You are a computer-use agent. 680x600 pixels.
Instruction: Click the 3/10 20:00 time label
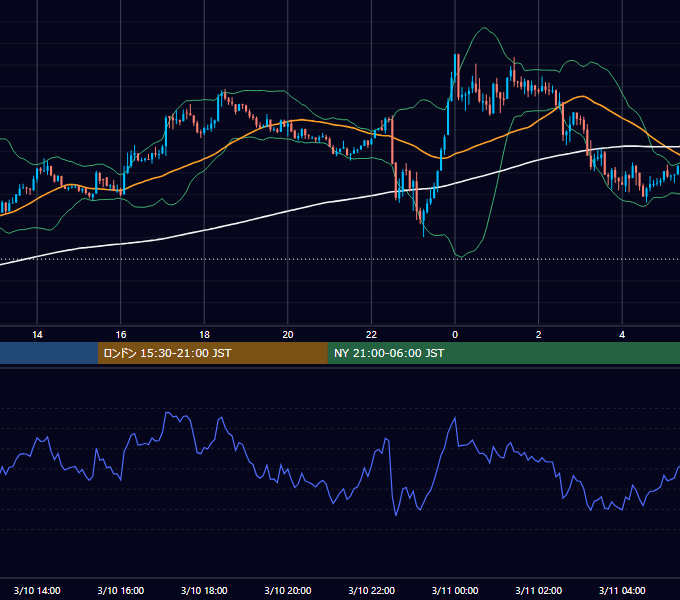pyautogui.click(x=288, y=590)
